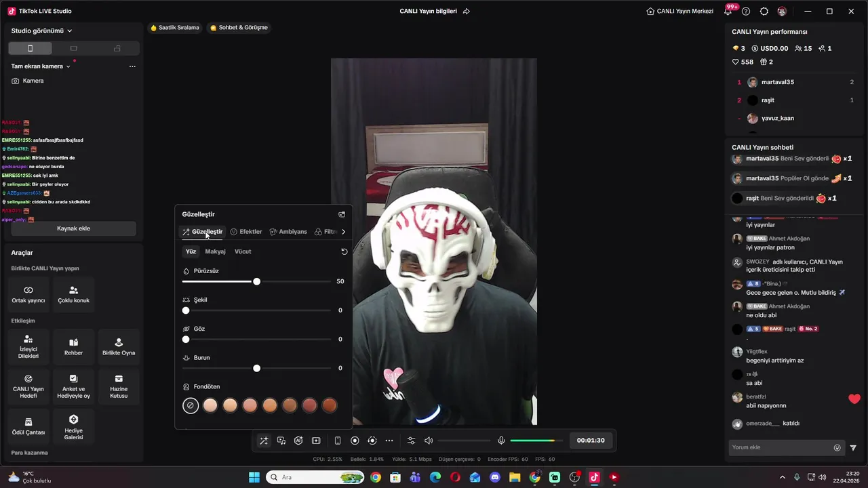This screenshot has width=868, height=488.
Task: Pop out the Güzelleştir panel
Action: coord(342,214)
